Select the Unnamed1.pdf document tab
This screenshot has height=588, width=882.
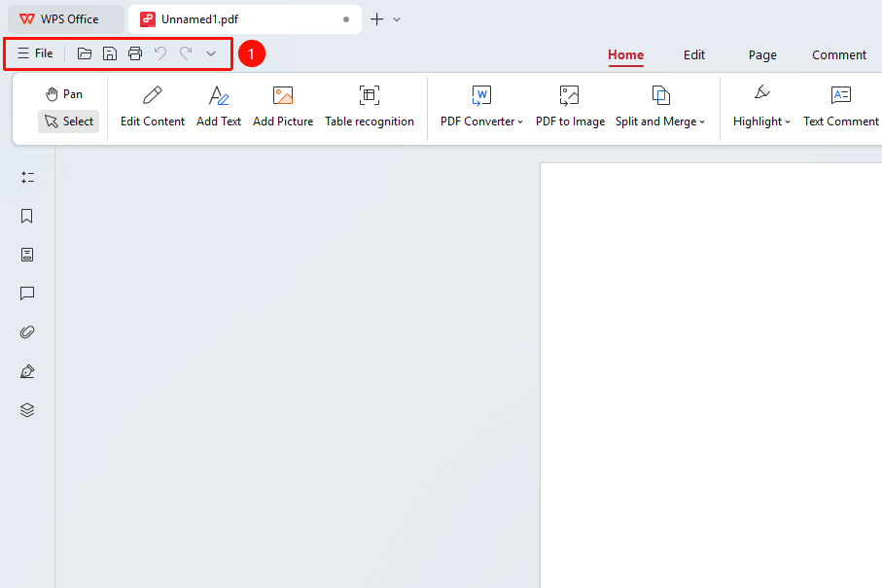click(x=245, y=19)
